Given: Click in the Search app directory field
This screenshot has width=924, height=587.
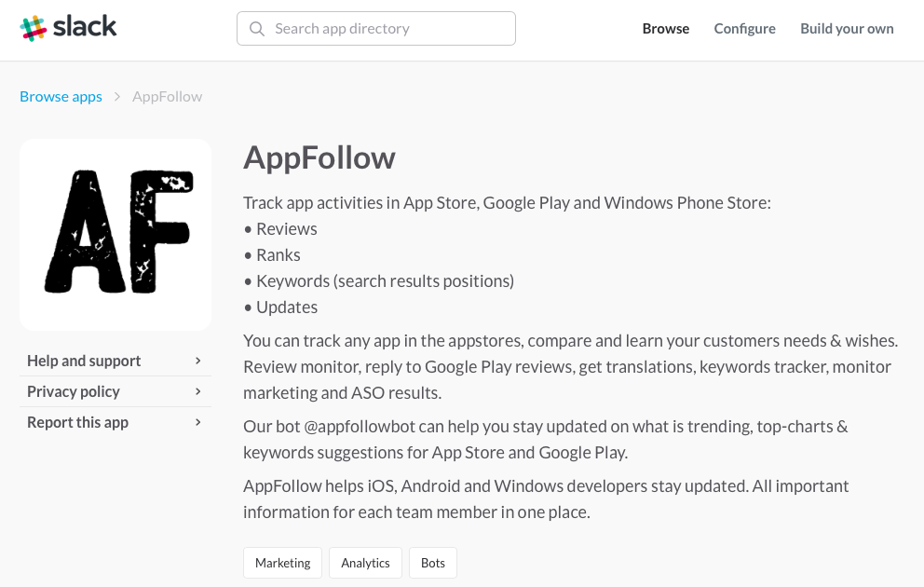Looking at the screenshot, I should [391, 29].
